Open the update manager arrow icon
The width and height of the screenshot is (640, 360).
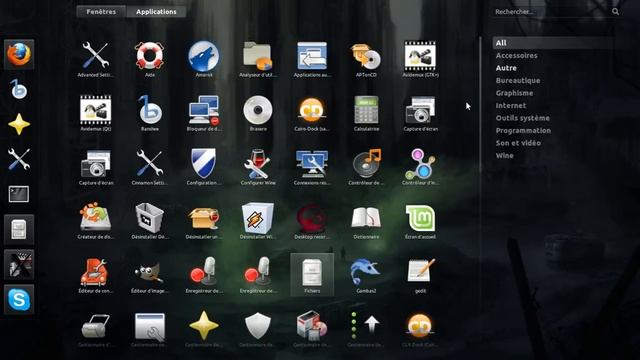[x=366, y=329]
